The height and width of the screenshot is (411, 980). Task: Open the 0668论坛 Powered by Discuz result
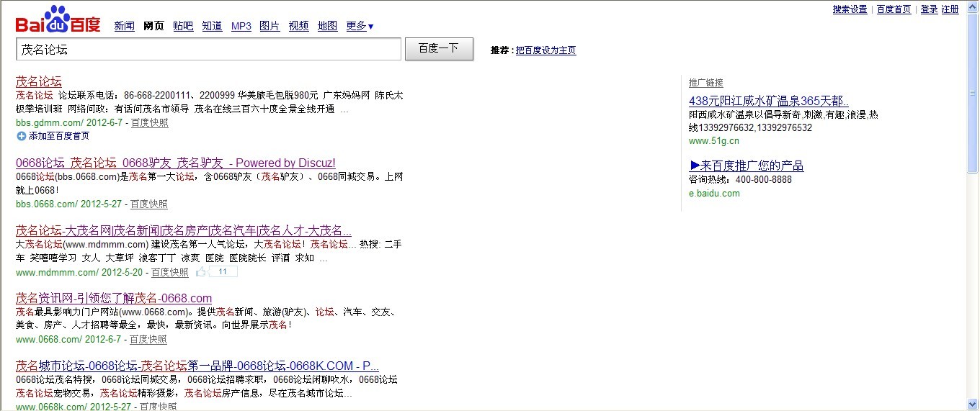(176, 163)
